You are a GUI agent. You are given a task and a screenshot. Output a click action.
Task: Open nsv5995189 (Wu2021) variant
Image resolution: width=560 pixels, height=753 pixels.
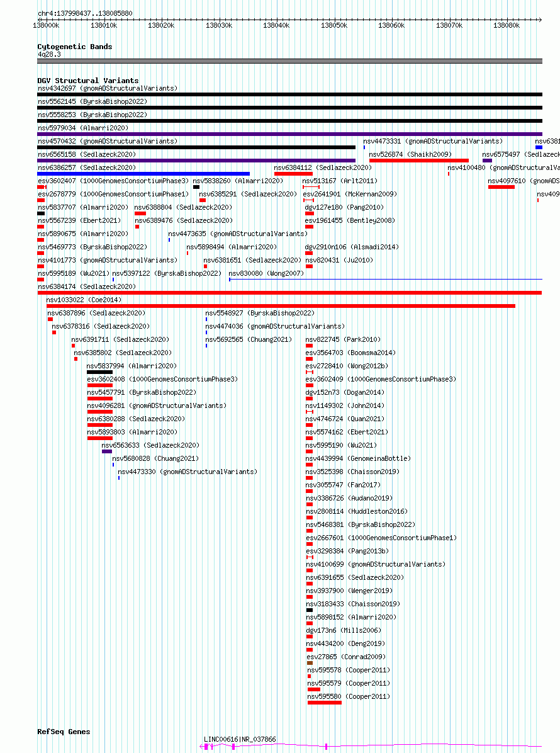coord(74,273)
